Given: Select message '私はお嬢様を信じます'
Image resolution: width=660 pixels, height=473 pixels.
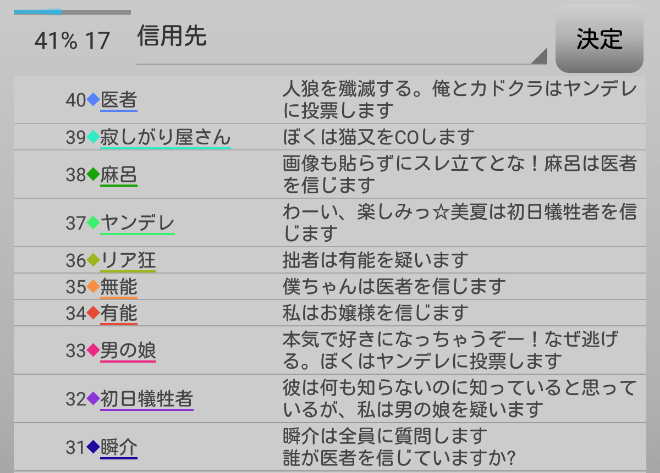Looking at the screenshot, I should [x=375, y=313].
